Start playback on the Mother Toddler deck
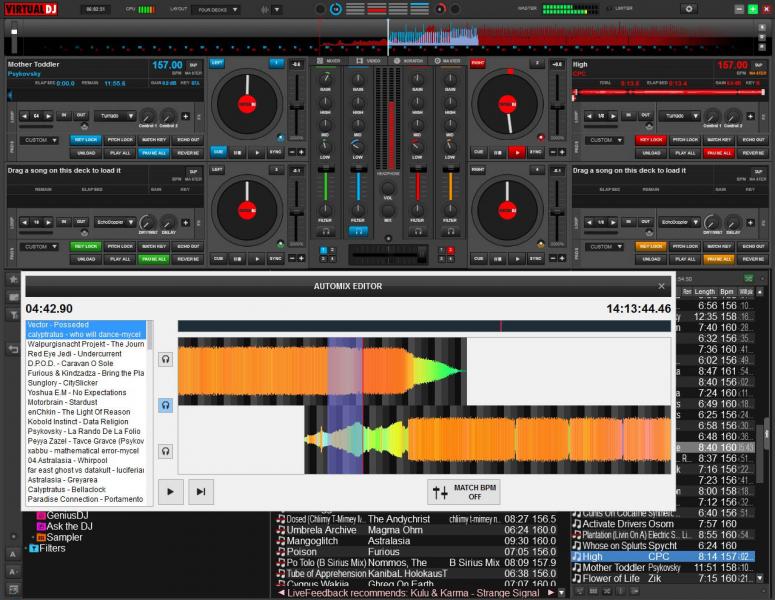775x600 pixels. 257,152
